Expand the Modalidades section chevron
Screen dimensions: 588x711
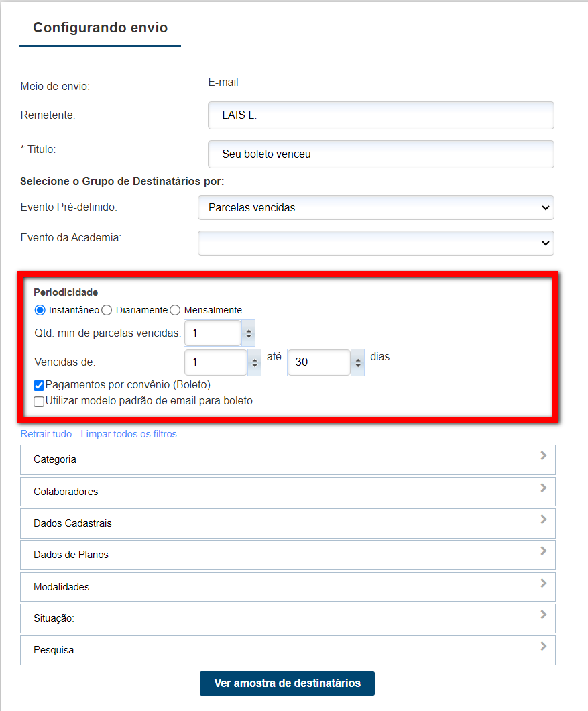click(543, 583)
